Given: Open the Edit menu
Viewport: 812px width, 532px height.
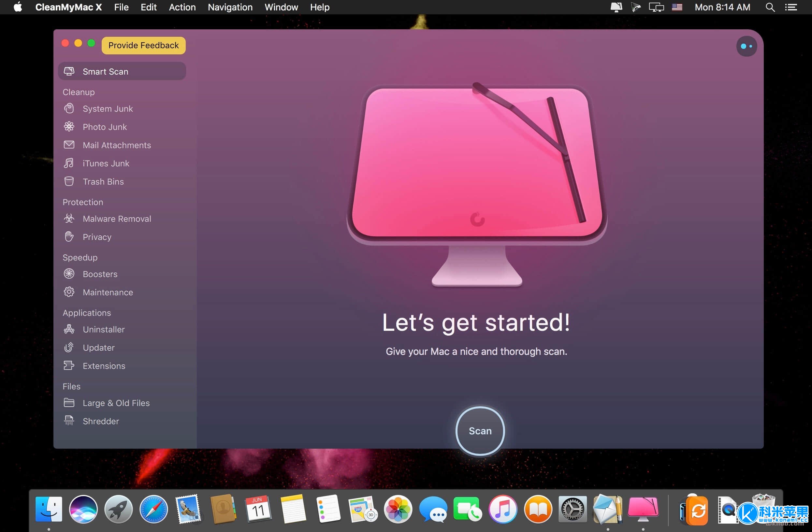Looking at the screenshot, I should point(148,7).
